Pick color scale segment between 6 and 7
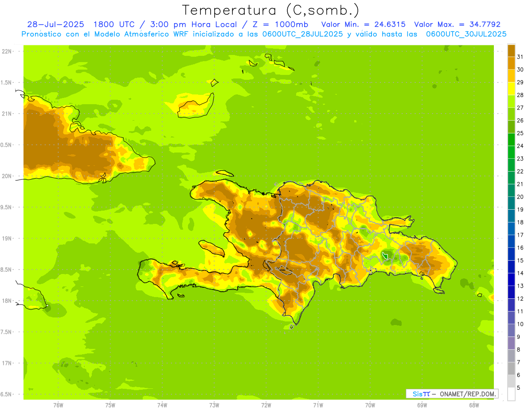532x411 pixels. (511, 369)
